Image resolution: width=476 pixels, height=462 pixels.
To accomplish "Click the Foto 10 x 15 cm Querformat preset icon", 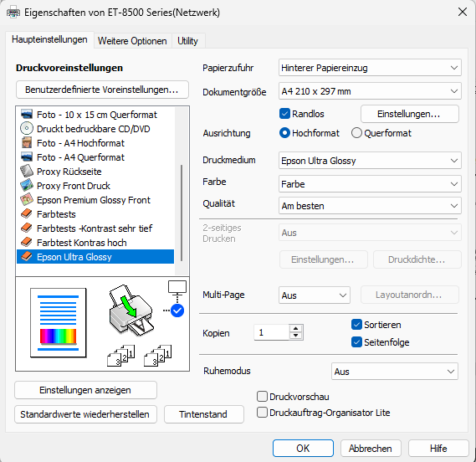I will tap(27, 115).
